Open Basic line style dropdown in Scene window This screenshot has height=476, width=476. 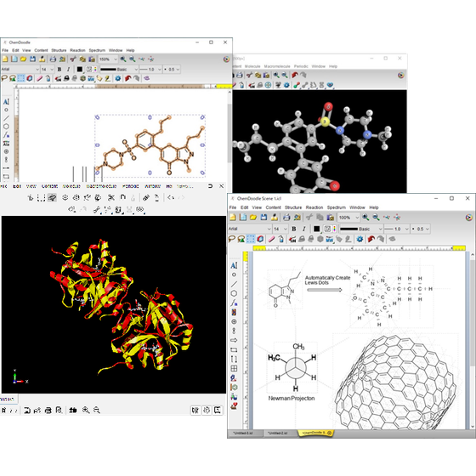(361, 229)
